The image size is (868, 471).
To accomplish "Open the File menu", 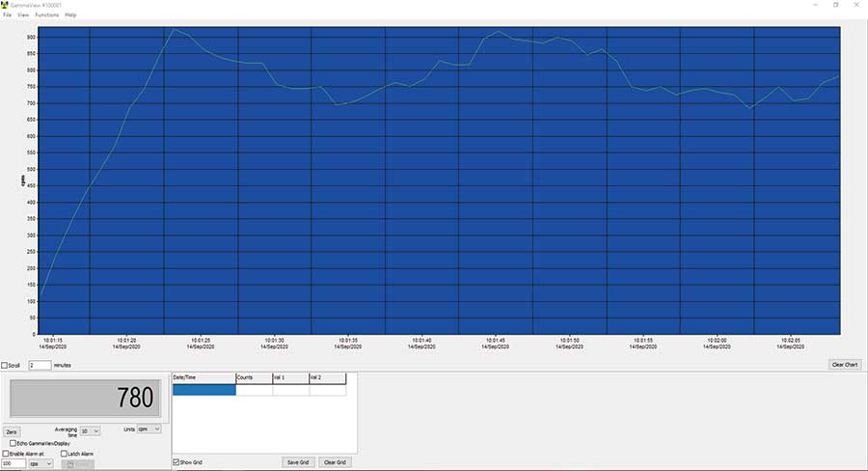I will [x=7, y=14].
